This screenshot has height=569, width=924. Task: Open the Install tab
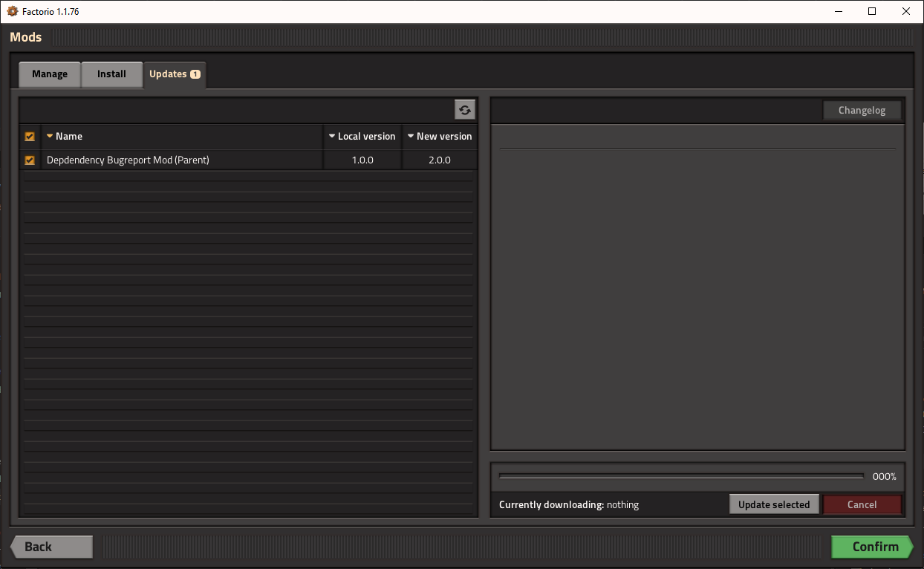point(111,74)
